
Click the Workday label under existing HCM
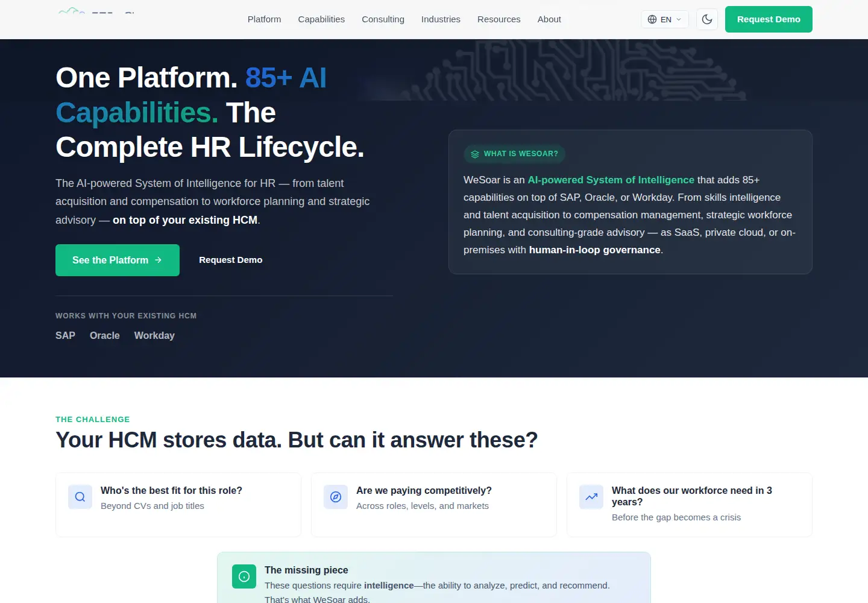click(x=154, y=335)
